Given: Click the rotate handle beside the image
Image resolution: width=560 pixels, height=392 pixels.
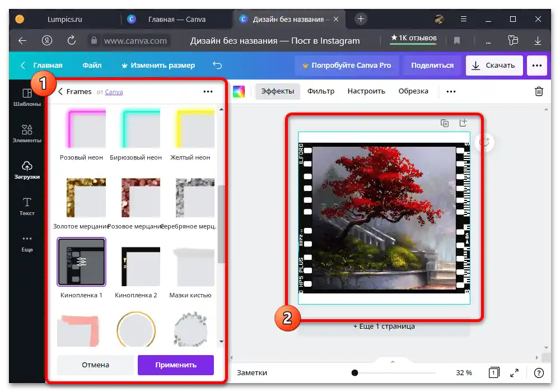Looking at the screenshot, I should 484,142.
